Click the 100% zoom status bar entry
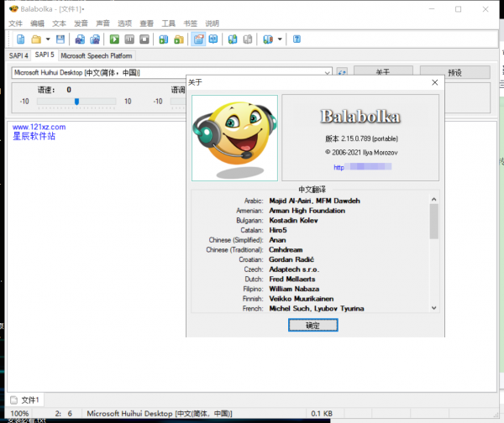The width and height of the screenshot is (504, 423). coord(19,414)
